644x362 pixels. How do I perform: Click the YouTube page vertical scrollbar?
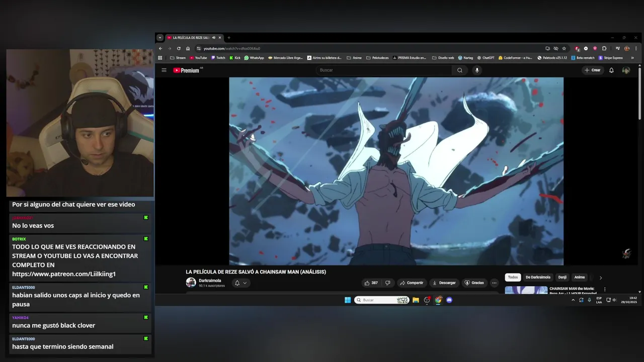tap(639, 93)
